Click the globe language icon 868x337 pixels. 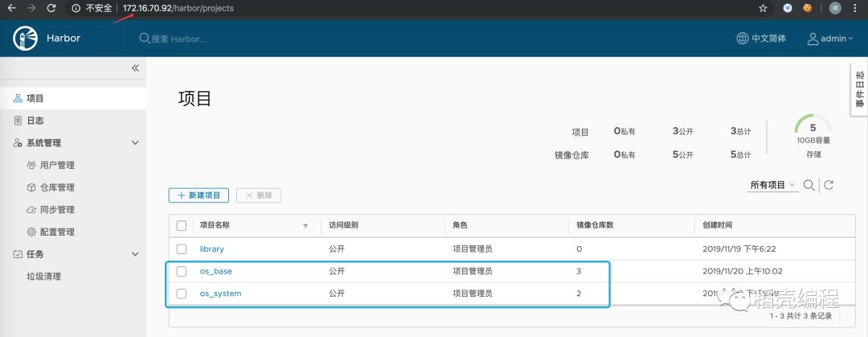point(743,39)
